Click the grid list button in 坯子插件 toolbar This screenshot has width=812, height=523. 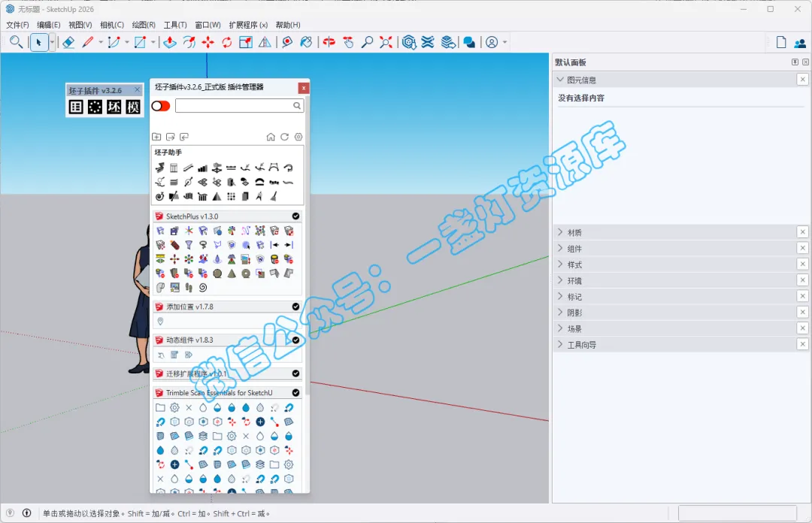coord(76,107)
